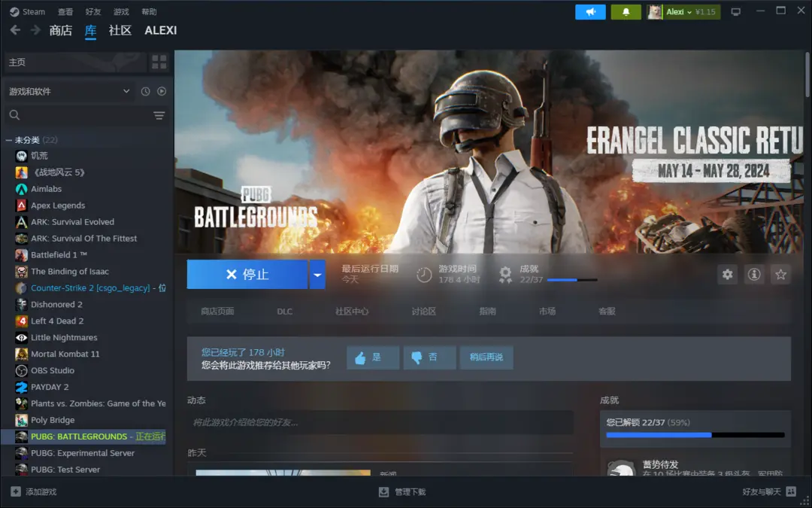Show ready-to-play games filter icon
Screen dimensions: 812x508
point(162,91)
